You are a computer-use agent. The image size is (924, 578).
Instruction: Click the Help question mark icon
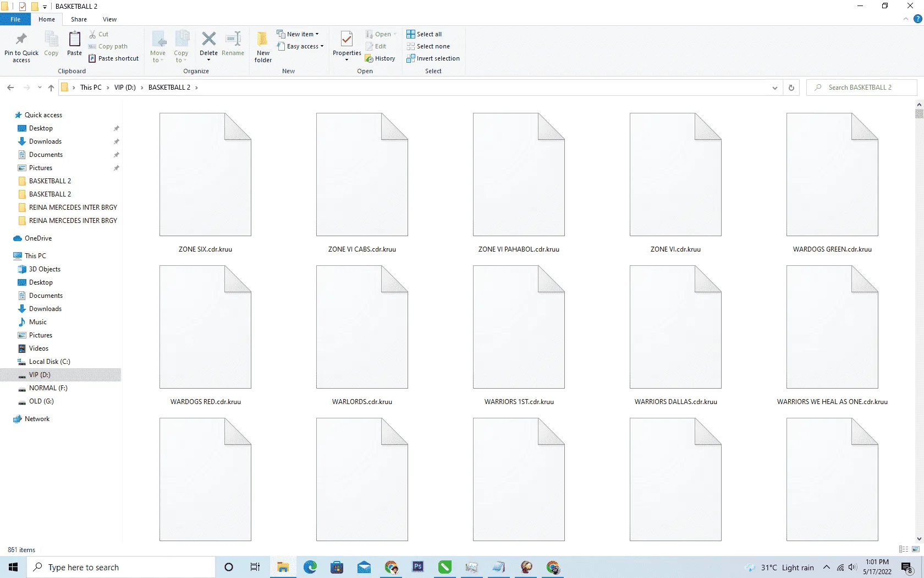tap(917, 19)
